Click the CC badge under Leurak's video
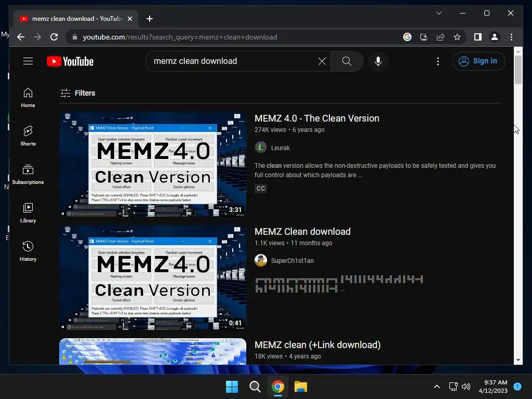Screen dimensions: 532x399 click(261, 188)
